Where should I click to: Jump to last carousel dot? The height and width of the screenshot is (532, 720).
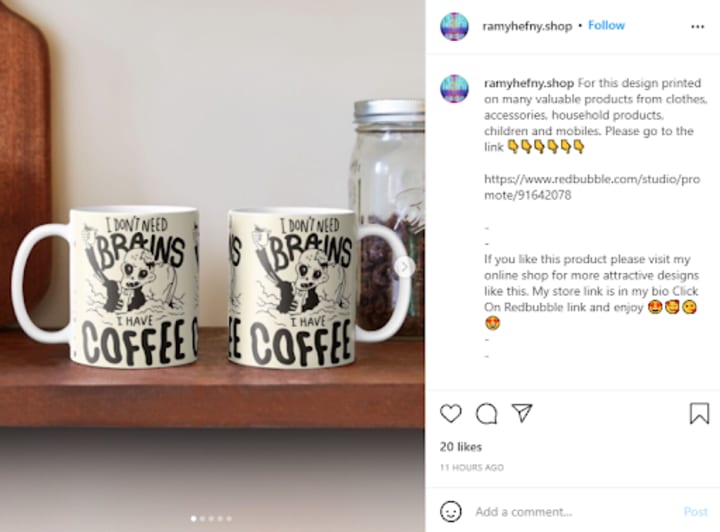229,519
